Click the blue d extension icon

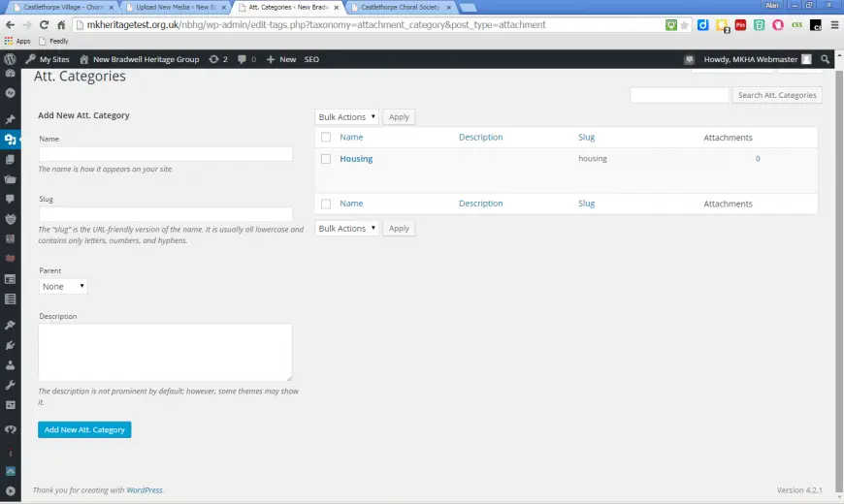[703, 25]
